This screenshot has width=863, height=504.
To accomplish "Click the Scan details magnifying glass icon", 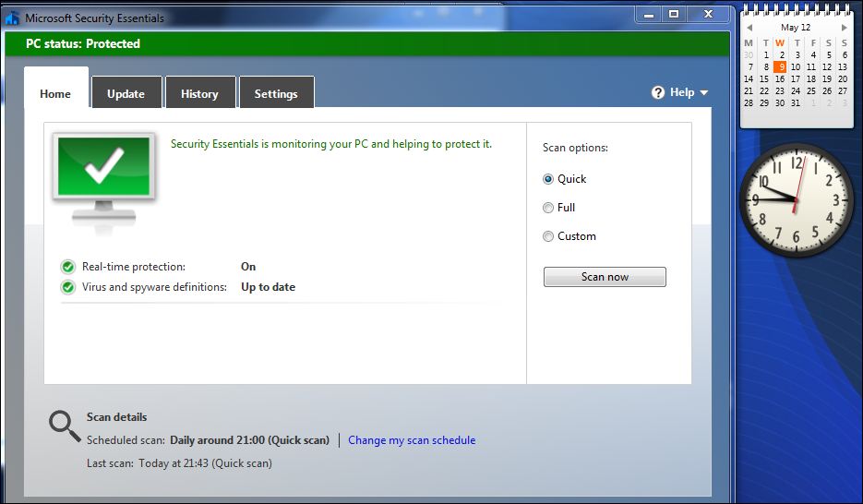I will 65,426.
